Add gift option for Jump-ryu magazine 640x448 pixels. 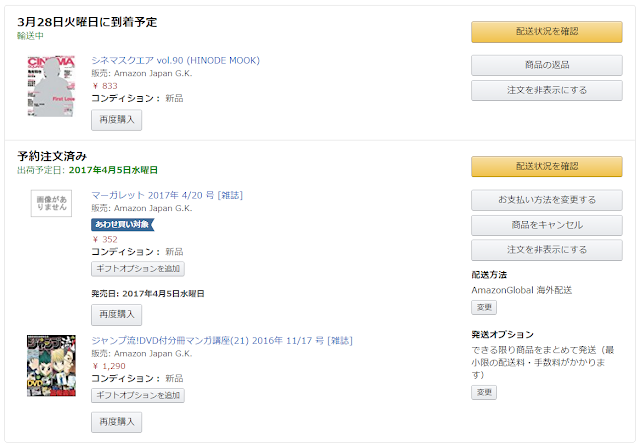coord(138,396)
